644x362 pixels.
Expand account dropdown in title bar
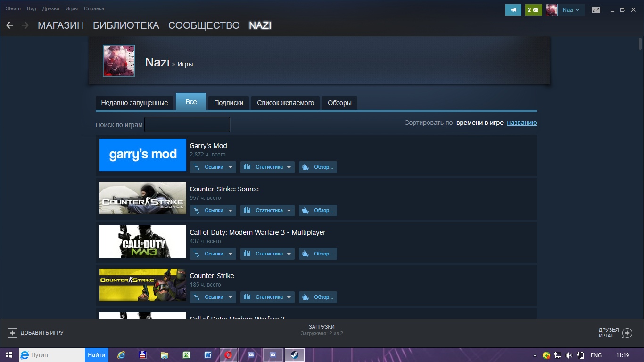pyautogui.click(x=571, y=10)
